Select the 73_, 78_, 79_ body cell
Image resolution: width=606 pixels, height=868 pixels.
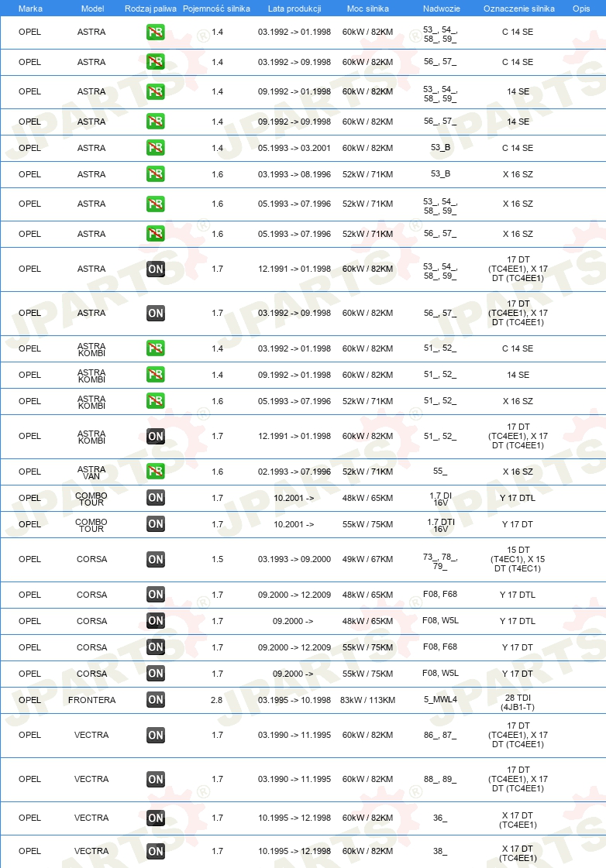[440, 561]
